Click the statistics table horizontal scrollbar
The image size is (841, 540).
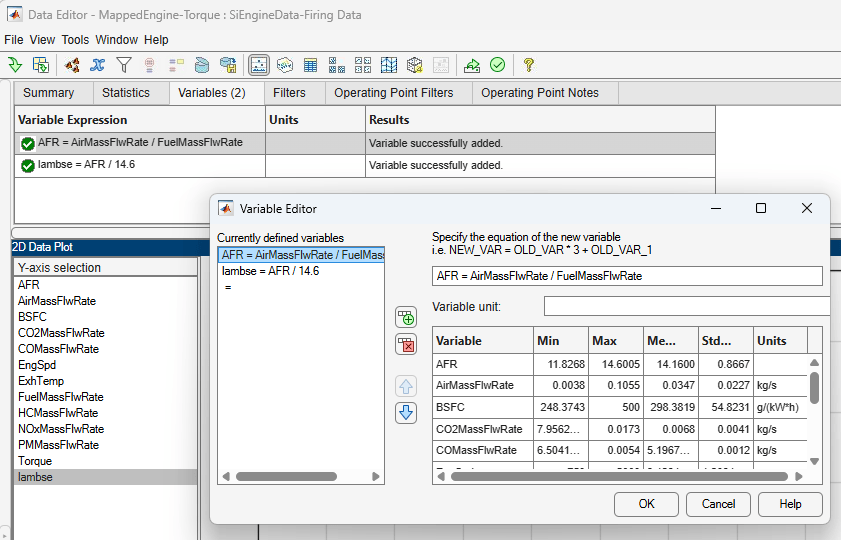tap(619, 477)
